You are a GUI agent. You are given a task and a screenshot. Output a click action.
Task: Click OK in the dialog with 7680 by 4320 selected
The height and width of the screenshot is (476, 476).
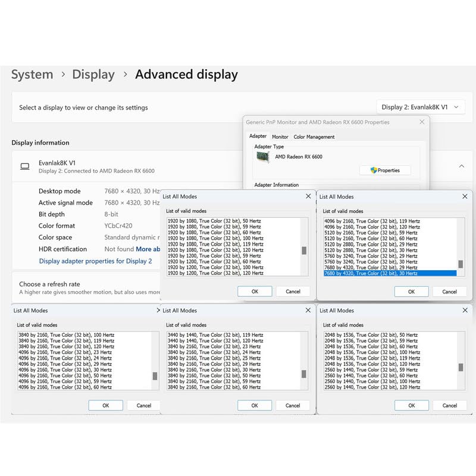pyautogui.click(x=411, y=292)
